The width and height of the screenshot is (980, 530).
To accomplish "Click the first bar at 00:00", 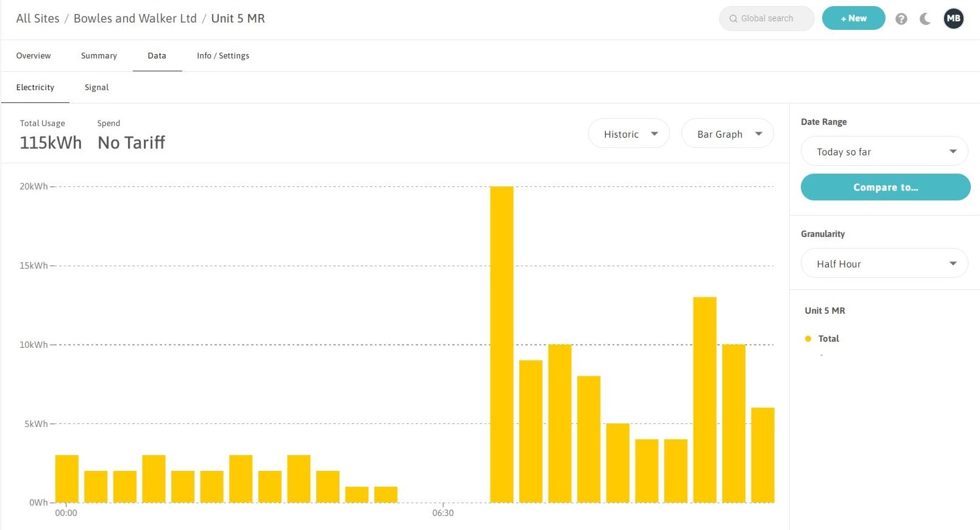I will tap(67, 479).
